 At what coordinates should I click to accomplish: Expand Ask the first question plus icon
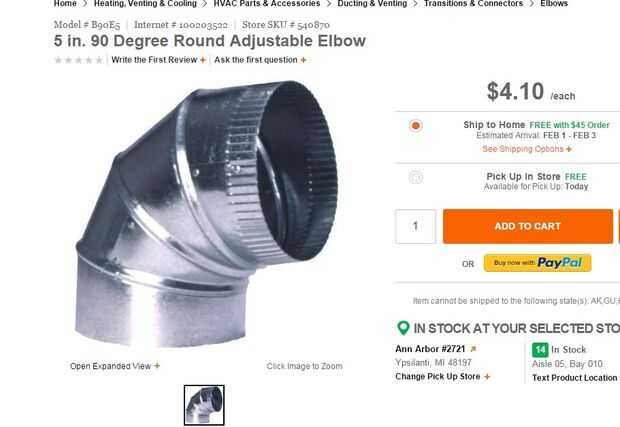pos(303,60)
